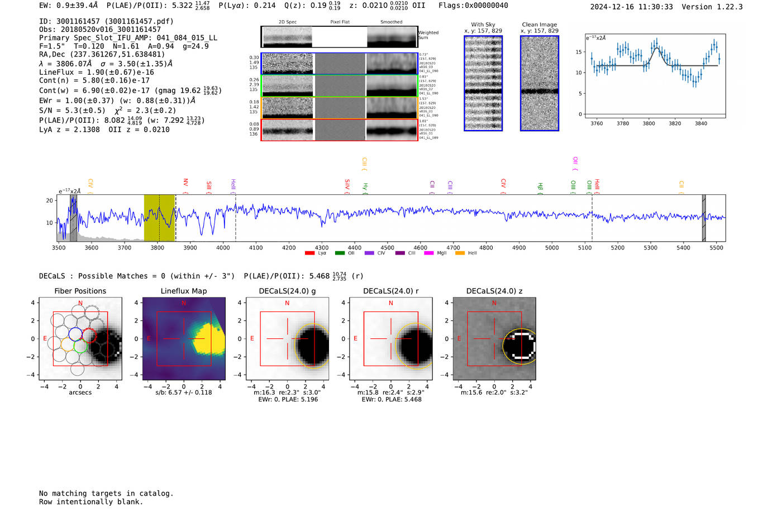Click the Obs: 20180520v016_3001161457 text
This screenshot has height=532, width=782.
click(x=100, y=30)
